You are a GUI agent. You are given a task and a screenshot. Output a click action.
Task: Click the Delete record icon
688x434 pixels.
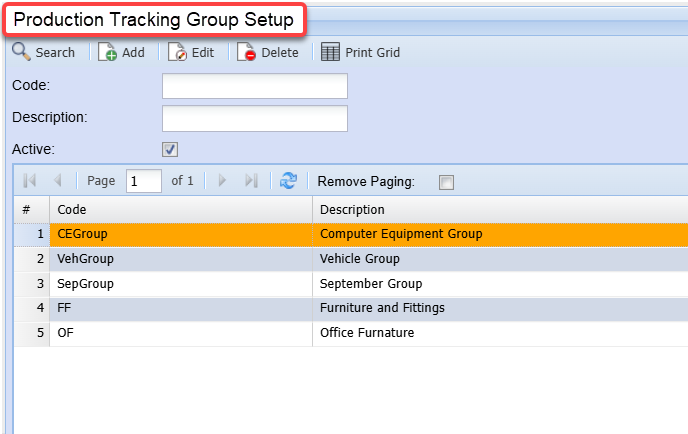click(247, 52)
